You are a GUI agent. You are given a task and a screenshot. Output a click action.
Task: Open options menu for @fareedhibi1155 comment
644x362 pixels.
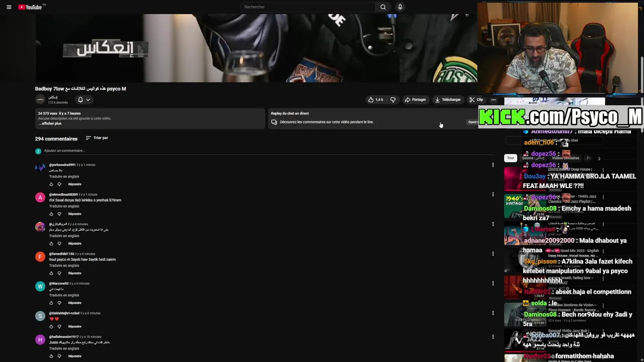(493, 253)
